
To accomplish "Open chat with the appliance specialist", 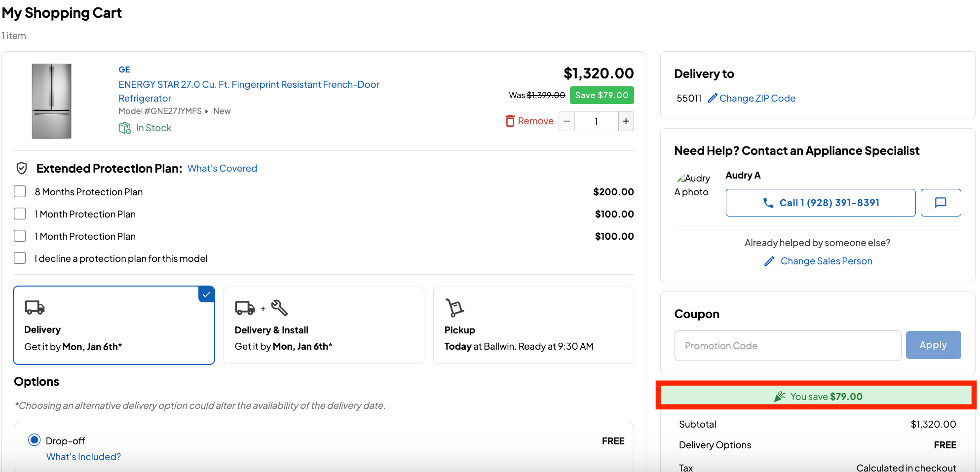I will pyautogui.click(x=941, y=203).
